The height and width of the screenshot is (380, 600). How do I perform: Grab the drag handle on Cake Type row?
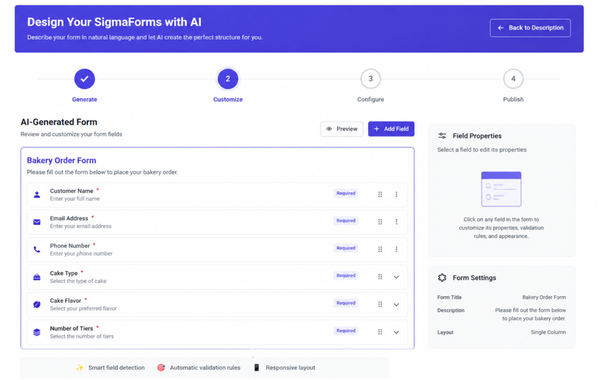pos(380,277)
